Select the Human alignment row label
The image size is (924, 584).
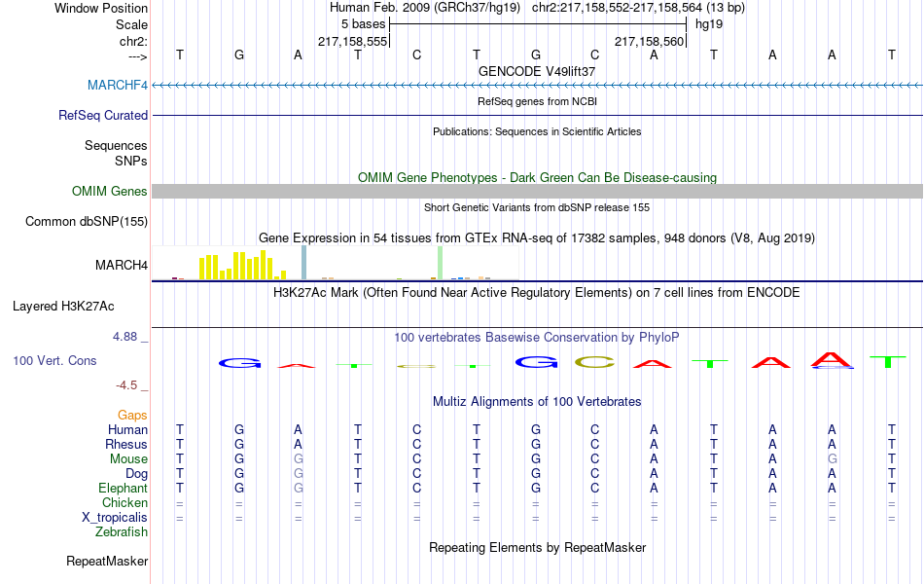click(x=127, y=429)
